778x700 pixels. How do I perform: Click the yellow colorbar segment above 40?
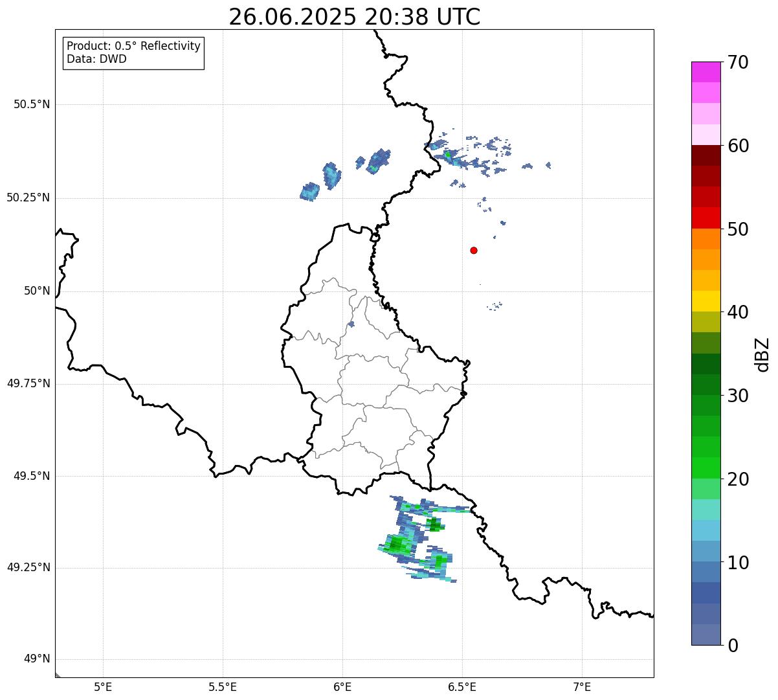pyautogui.click(x=706, y=301)
